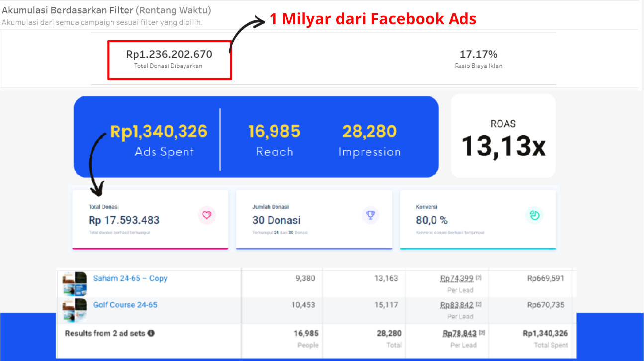Select the Total Donasi Dibayarkan value
The image size is (644, 361).
click(170, 54)
